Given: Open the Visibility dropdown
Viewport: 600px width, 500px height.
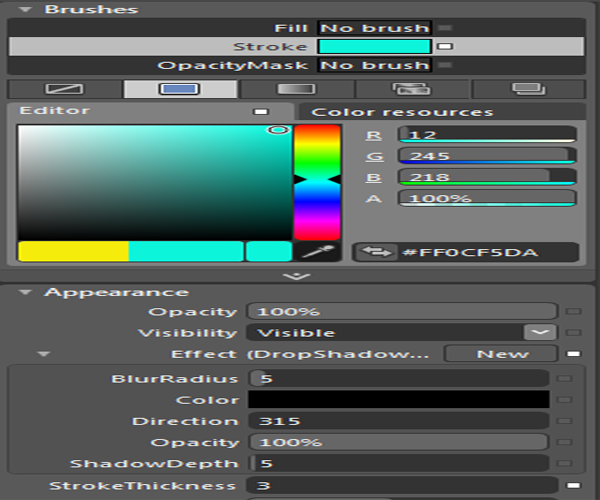Looking at the screenshot, I should [540, 332].
